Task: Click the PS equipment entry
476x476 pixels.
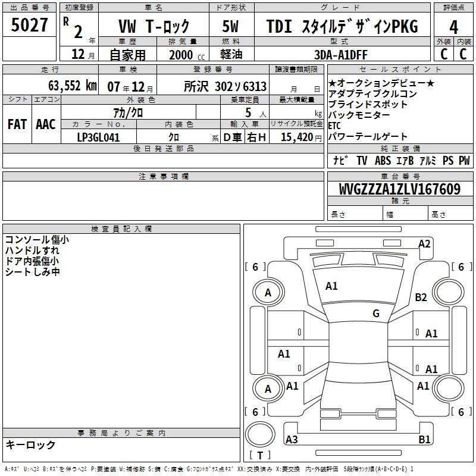Action: [x=448, y=160]
